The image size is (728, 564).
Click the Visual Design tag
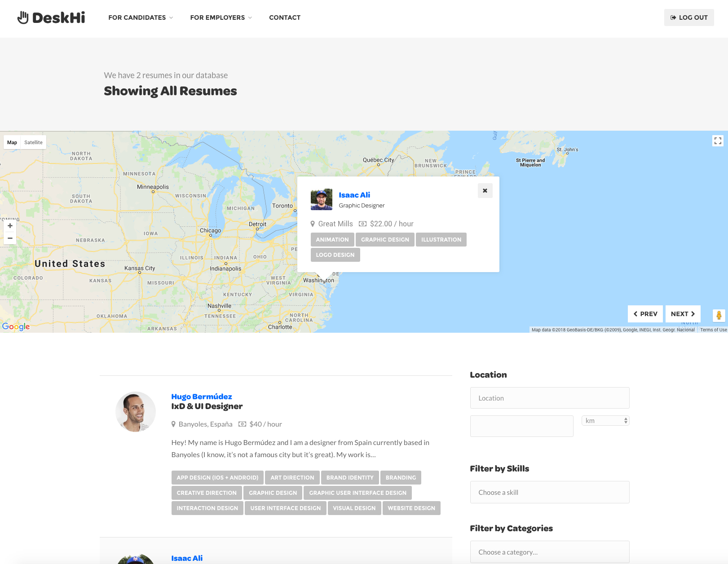click(x=354, y=508)
